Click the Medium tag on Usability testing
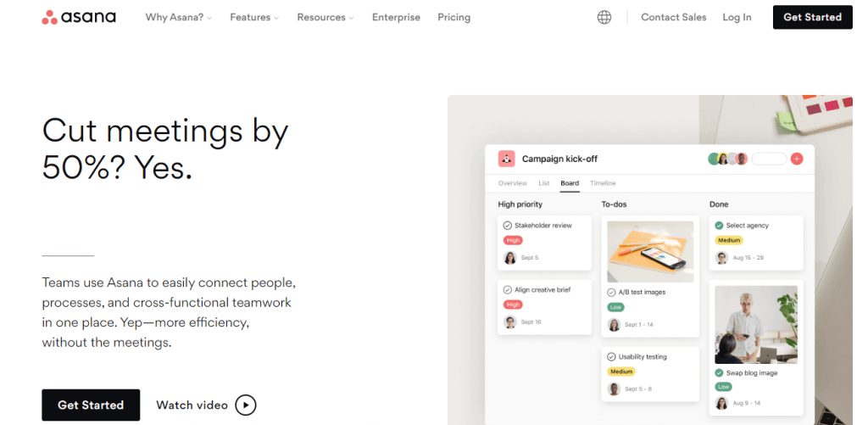Image resolution: width=868 pixels, height=425 pixels. click(621, 372)
